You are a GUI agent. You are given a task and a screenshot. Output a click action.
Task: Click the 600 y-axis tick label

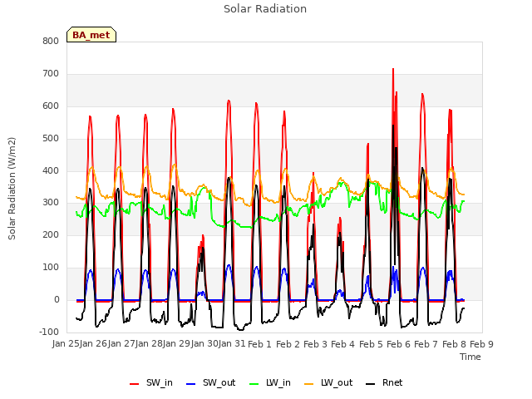(x=51, y=106)
